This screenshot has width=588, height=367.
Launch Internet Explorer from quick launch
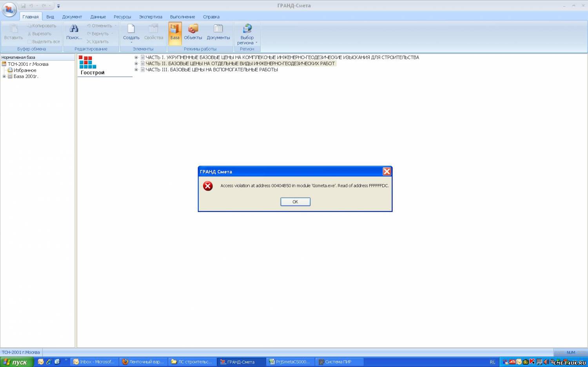(49, 362)
